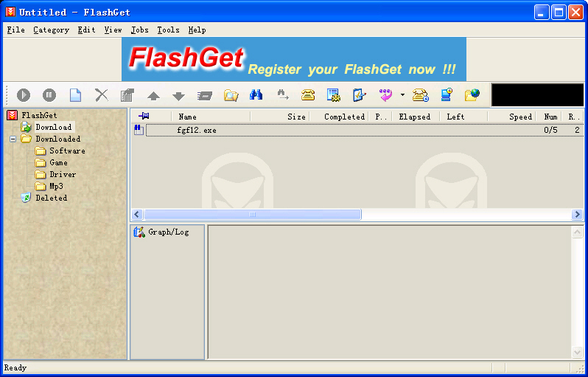Sort by the P.. percent column header
Image resolution: width=588 pixels, height=377 pixels.
380,117
